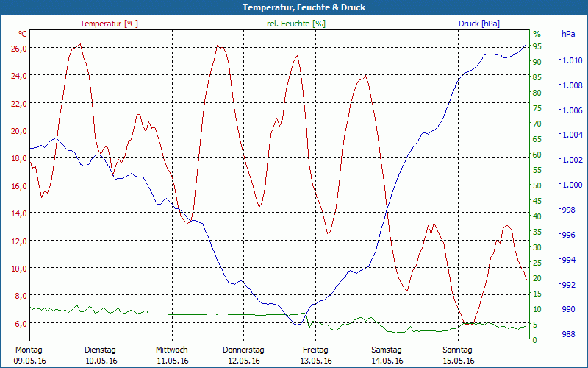
Task: Select the red 'Temperatur [°C]' legend label
Action: [x=109, y=24]
